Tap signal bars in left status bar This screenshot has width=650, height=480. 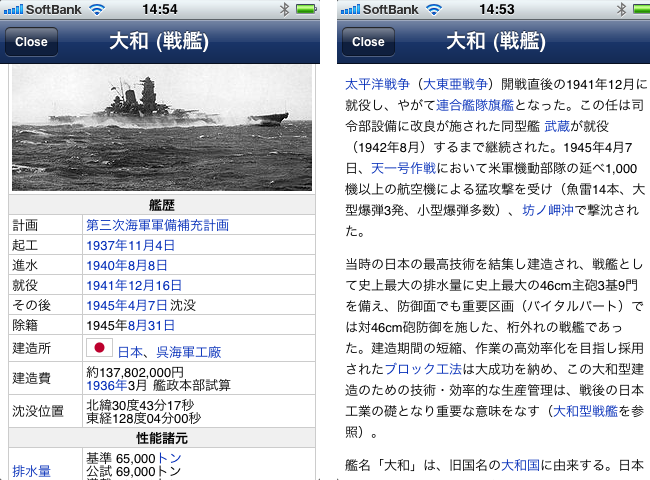click(x=13, y=10)
